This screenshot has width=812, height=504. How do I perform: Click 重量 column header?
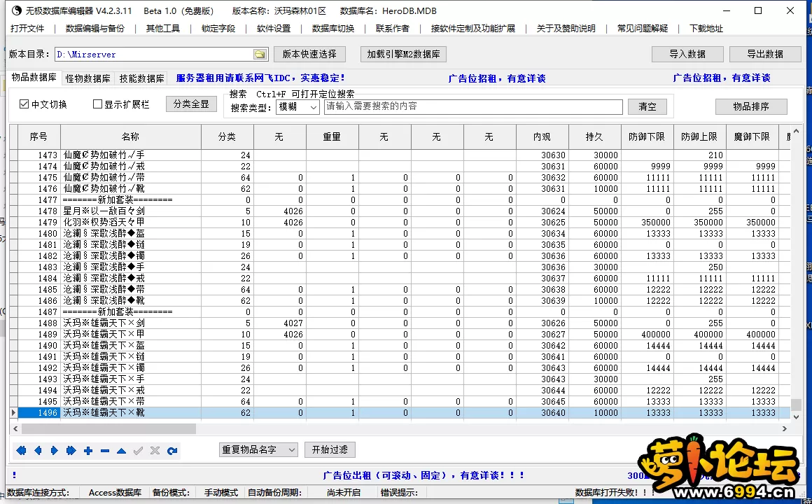pos(332,136)
